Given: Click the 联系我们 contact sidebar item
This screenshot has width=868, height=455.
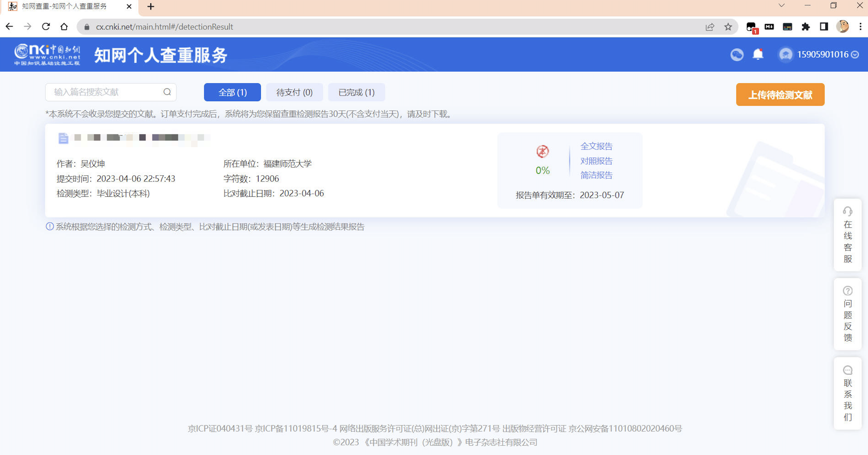Looking at the screenshot, I should point(848,393).
